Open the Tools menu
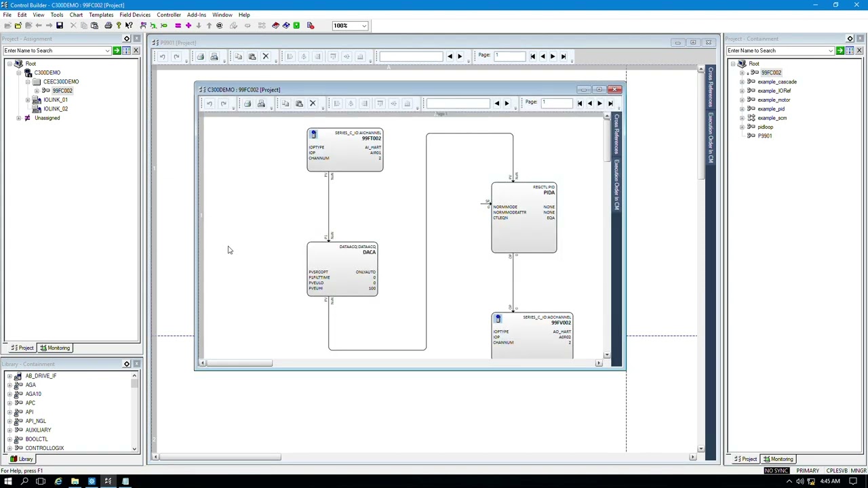This screenshot has width=868, height=488. coord(57,15)
